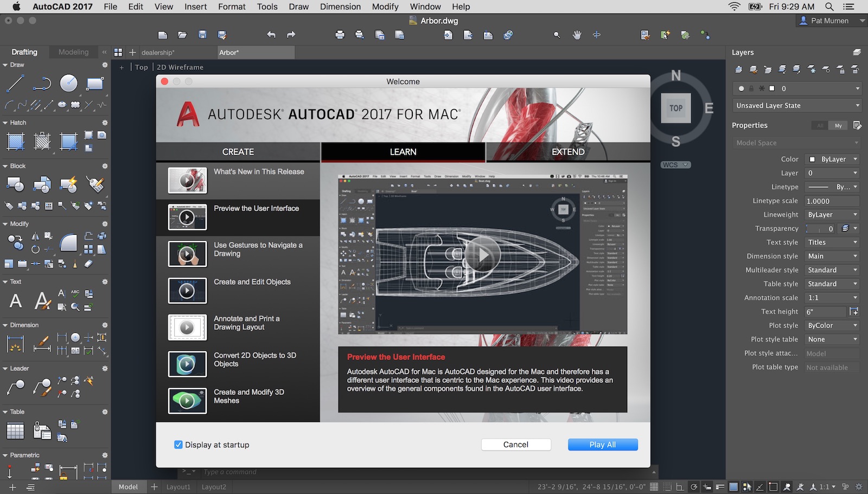This screenshot has width=868, height=494.
Task: Click 2D Wireframe visual style label
Action: [x=180, y=67]
